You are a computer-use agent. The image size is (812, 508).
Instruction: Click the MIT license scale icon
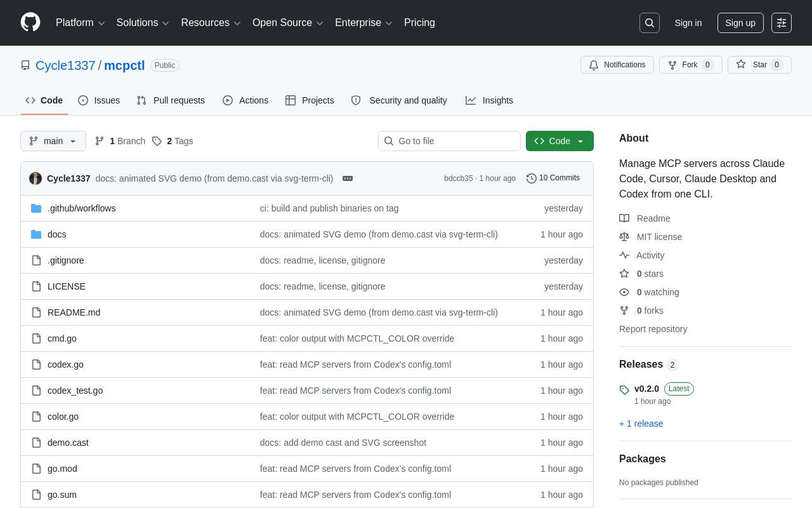pyautogui.click(x=624, y=237)
